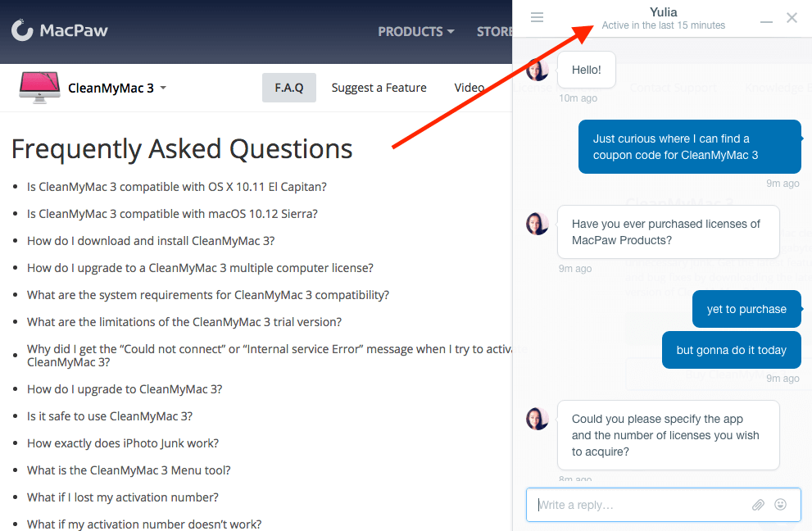Click the MacPaw logo in the header

tap(60, 30)
